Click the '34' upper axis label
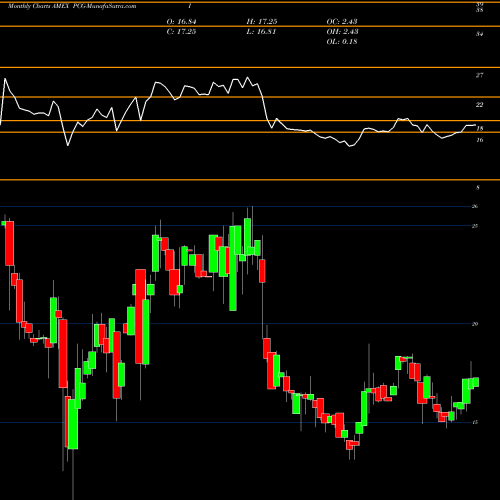 coord(479,34)
